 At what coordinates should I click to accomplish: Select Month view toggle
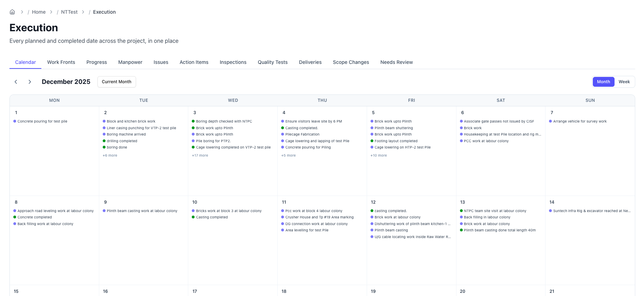tap(603, 82)
